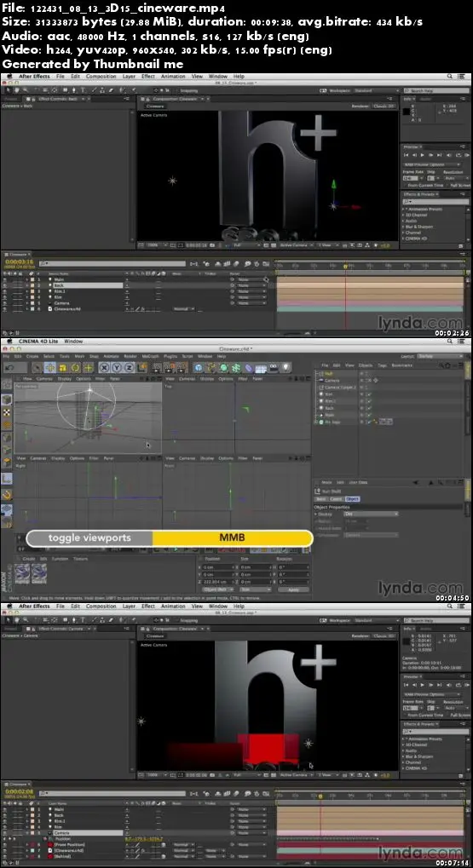Screen dimensions: 473x868
Task: Expand Animation Presets in 00:02:26 frame
Action: click(404, 210)
